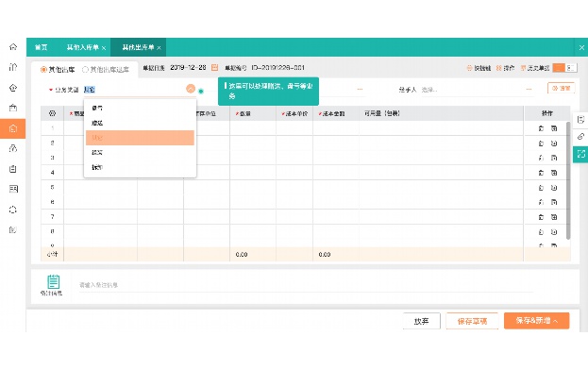Open 快捷键 link at top right

pos(479,68)
